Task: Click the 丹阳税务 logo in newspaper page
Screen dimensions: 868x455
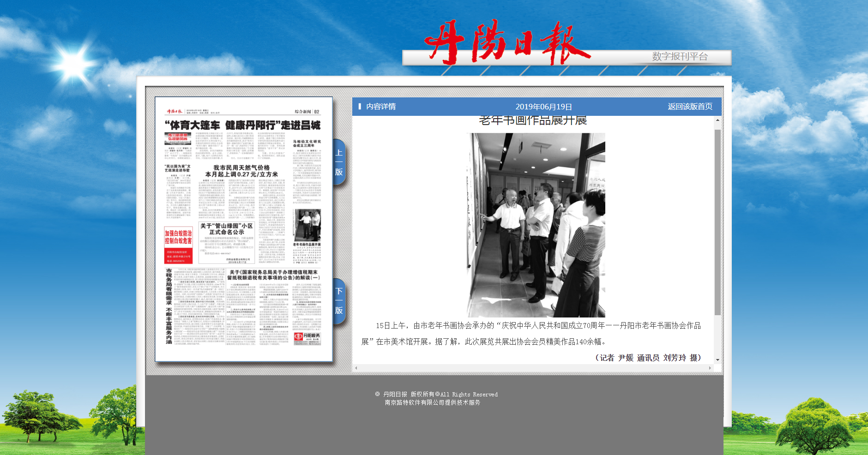Action: coord(307,337)
